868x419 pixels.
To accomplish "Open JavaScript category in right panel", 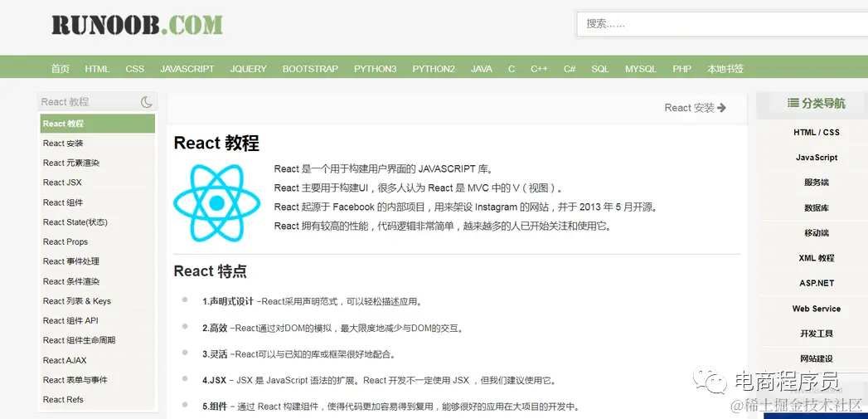I will tap(817, 158).
